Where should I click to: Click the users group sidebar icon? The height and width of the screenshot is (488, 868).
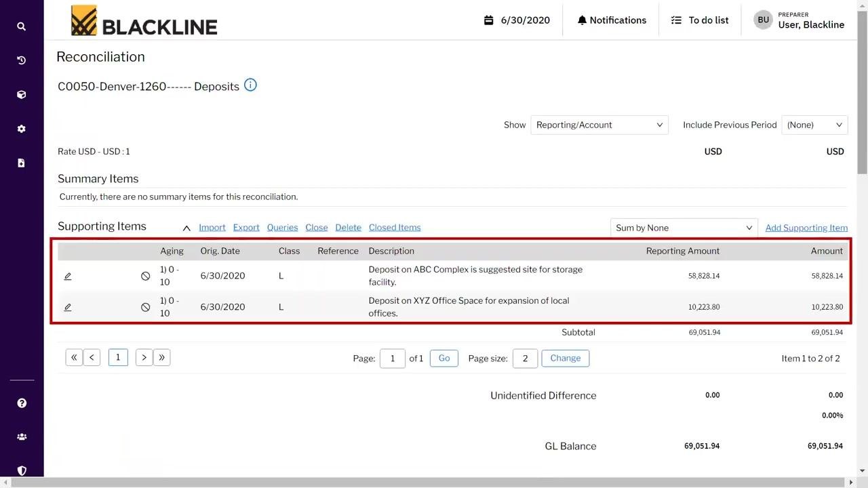tap(22, 437)
